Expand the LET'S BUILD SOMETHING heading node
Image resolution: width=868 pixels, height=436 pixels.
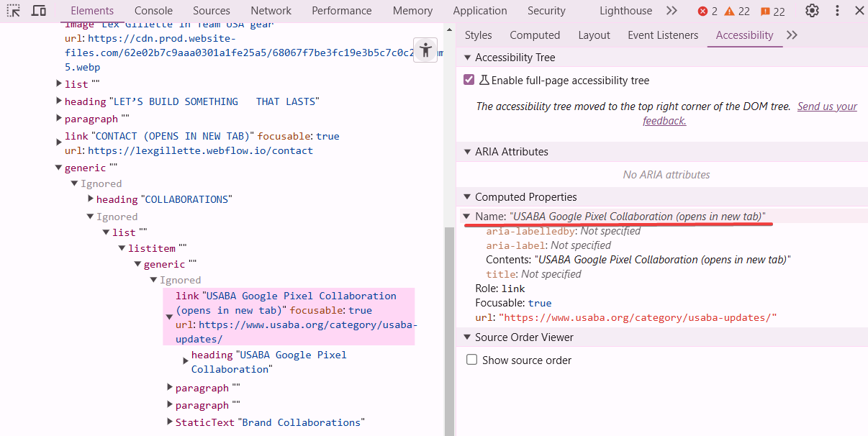click(x=59, y=101)
